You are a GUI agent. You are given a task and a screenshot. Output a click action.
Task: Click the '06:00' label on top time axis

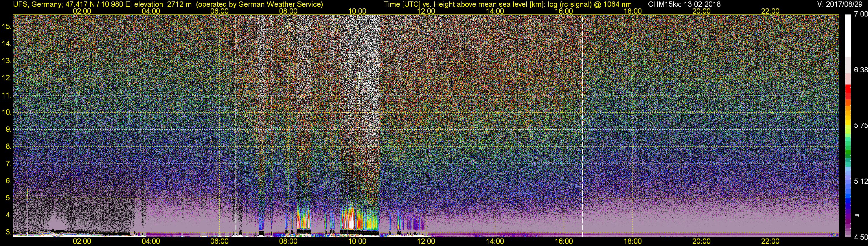(x=219, y=11)
